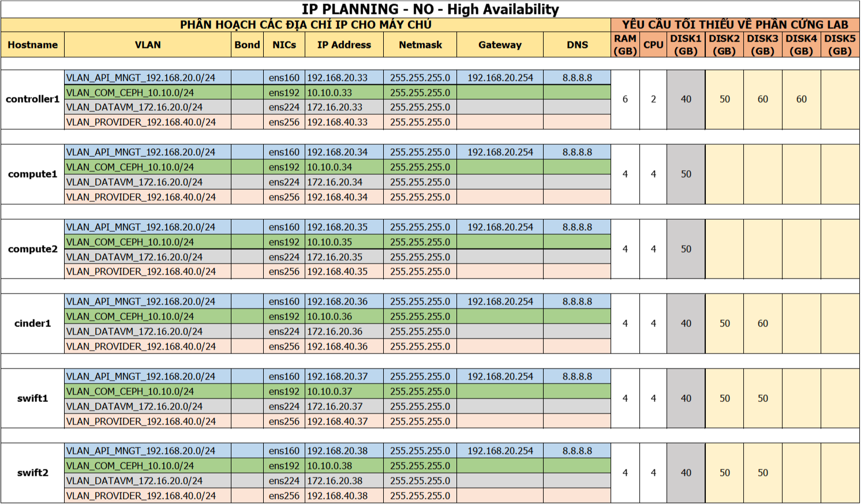Click VLAN_COM_CEPH_10.10.0/24 in swift1 block
This screenshot has height=504, width=861.
pos(148,392)
